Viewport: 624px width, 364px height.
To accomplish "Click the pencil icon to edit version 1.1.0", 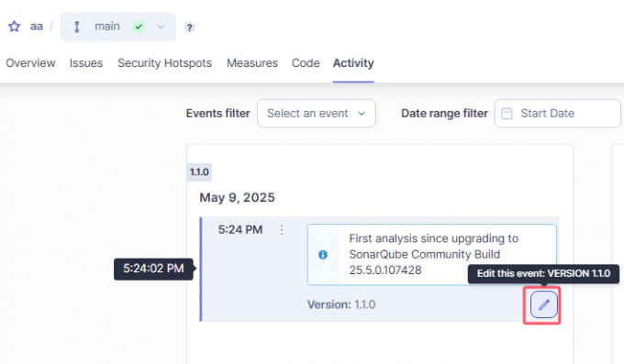I will (543, 304).
